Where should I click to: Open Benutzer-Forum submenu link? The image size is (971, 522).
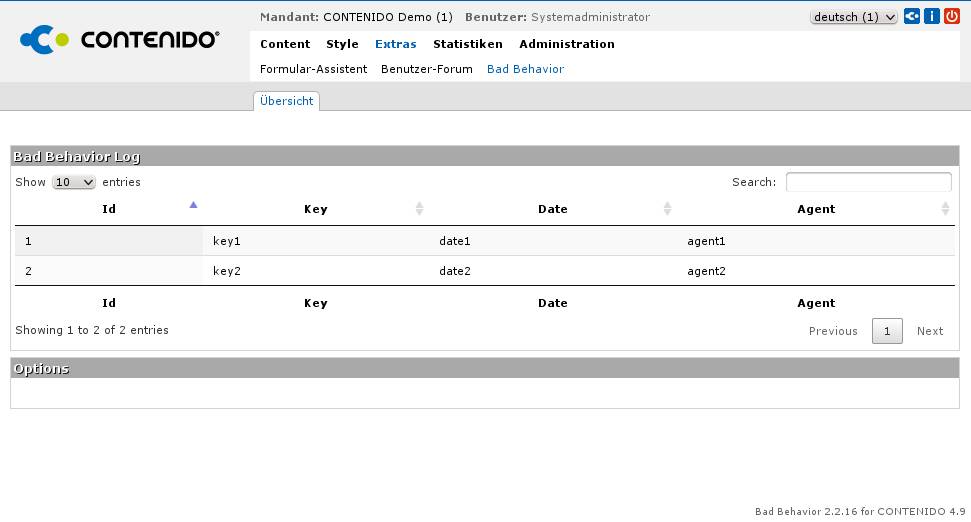coord(426,69)
